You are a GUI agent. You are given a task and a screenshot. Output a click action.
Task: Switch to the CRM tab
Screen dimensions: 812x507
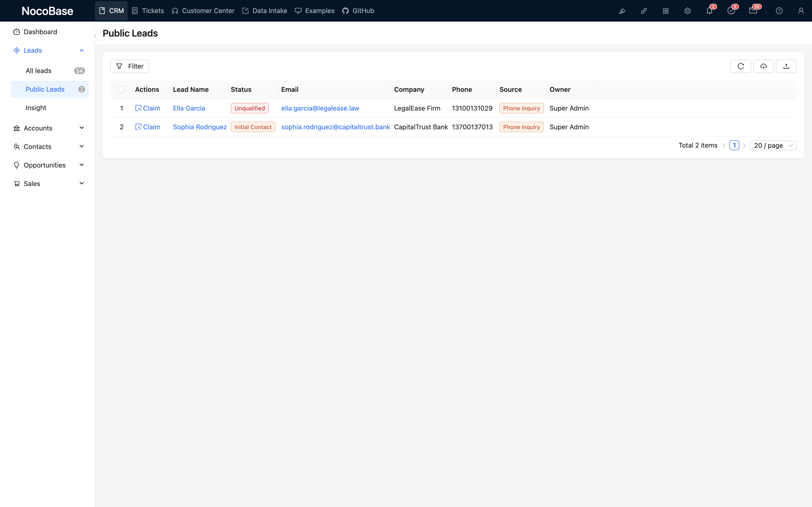point(111,11)
